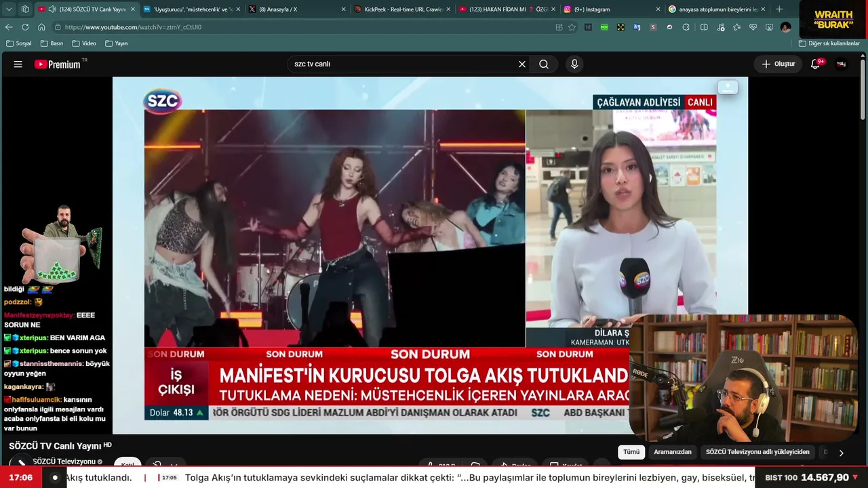Open the app-install icon in address bar

click(559, 27)
